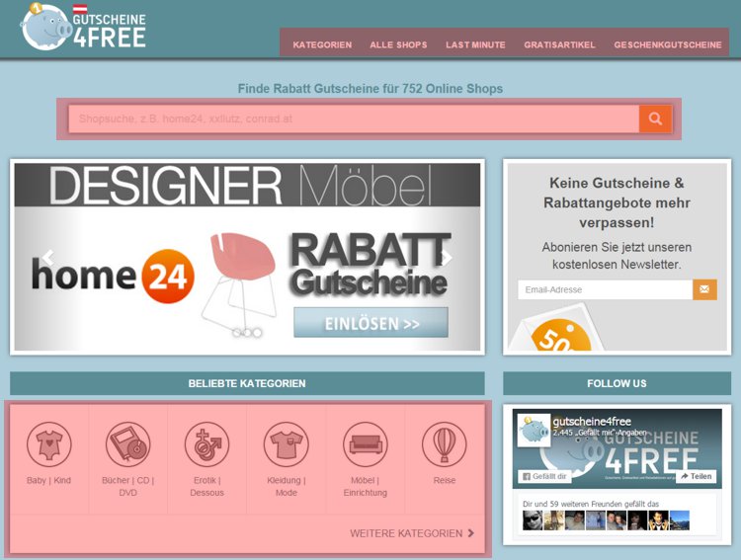Click the Einlösen banner button
The width and height of the screenshot is (741, 560).
point(370,323)
